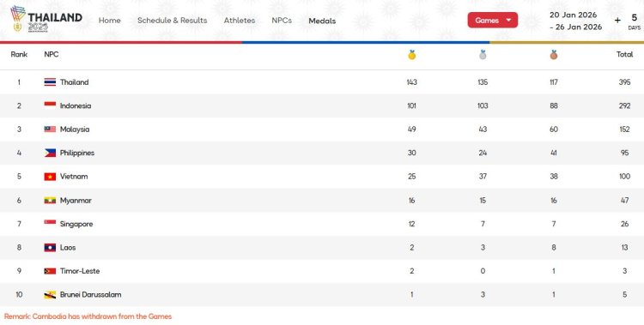The height and width of the screenshot is (325, 644).
Task: Open the NPCs menu item
Action: pos(282,20)
